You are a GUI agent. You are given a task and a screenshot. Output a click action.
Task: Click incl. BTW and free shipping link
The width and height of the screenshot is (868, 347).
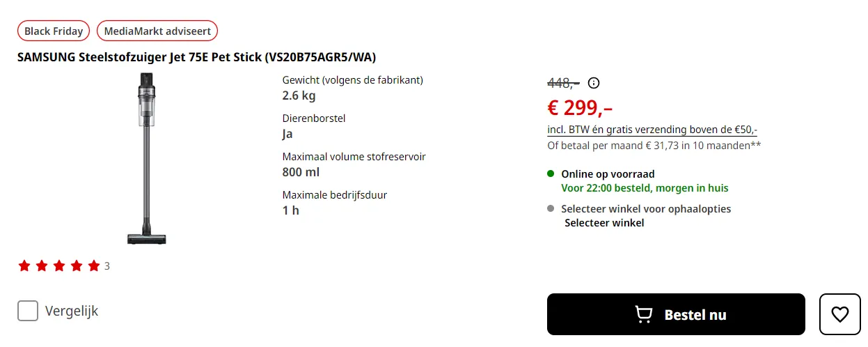[652, 130]
